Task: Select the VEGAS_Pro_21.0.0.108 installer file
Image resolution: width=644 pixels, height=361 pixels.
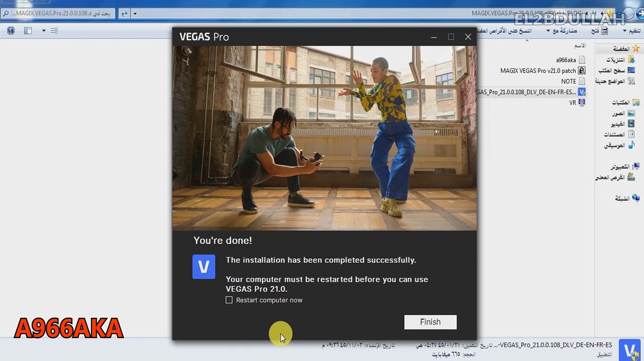Action: tap(531, 92)
